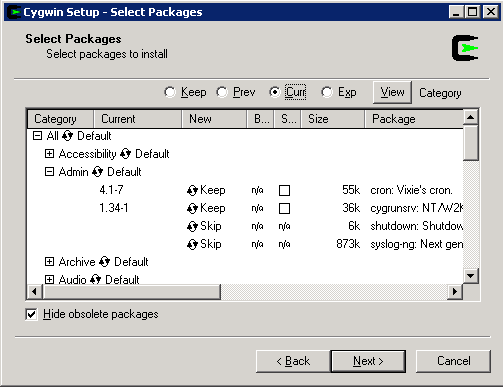Select the Exp radio button
The height and width of the screenshot is (387, 503).
pos(327,92)
